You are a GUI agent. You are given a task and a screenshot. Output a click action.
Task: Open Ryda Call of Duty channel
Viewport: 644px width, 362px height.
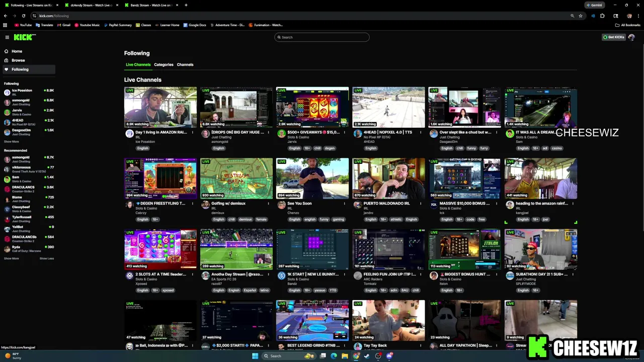(29, 248)
